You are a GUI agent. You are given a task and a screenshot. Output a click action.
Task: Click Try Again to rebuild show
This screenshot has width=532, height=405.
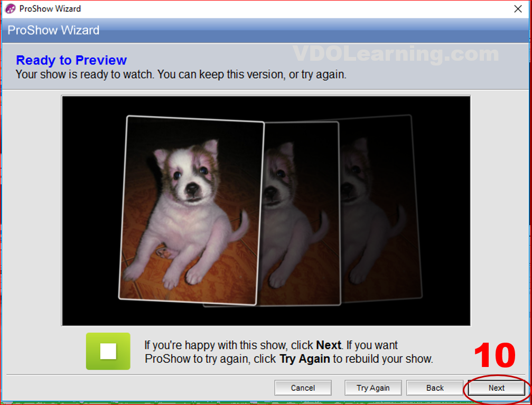373,388
